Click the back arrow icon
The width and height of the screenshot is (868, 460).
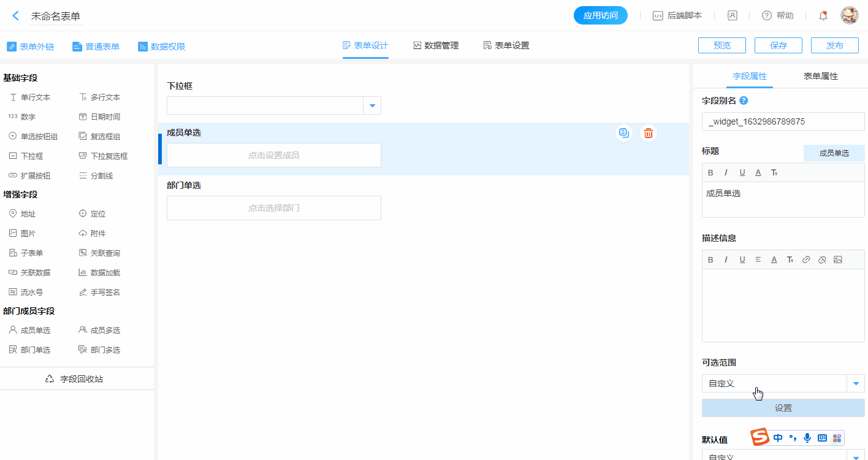(16, 16)
